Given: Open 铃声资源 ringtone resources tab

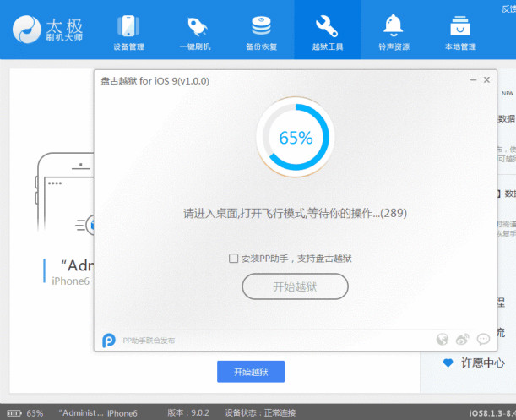Looking at the screenshot, I should tap(394, 33).
